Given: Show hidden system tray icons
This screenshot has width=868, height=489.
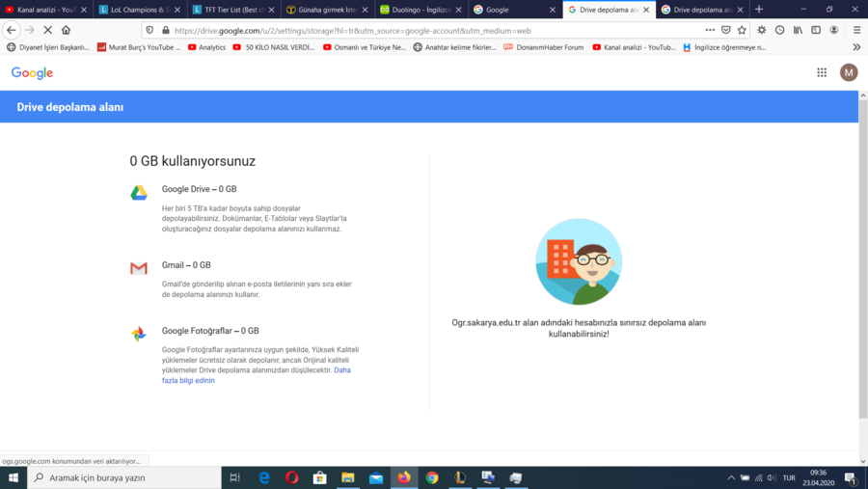Looking at the screenshot, I should click(731, 477).
